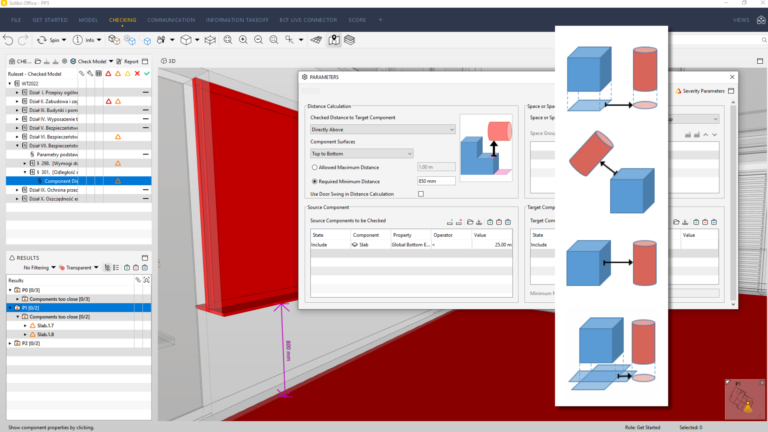Add a new layout tab with plus

pyautogui.click(x=381, y=20)
